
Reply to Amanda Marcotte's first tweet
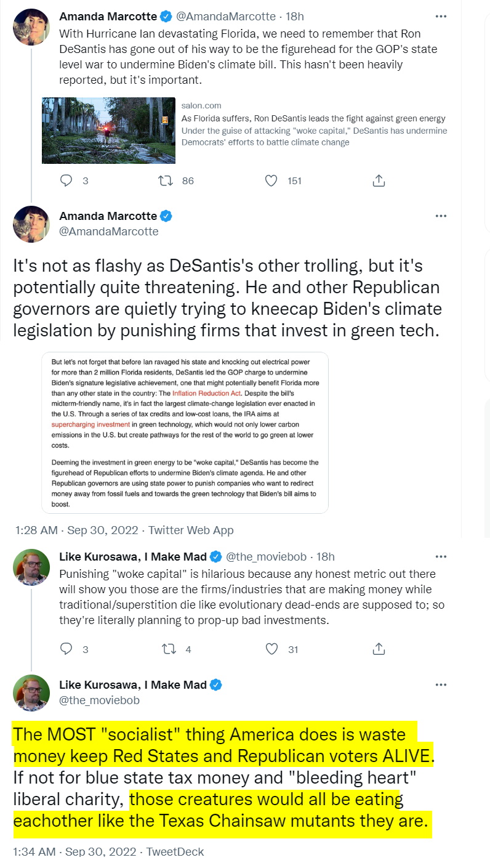pos(66,180)
